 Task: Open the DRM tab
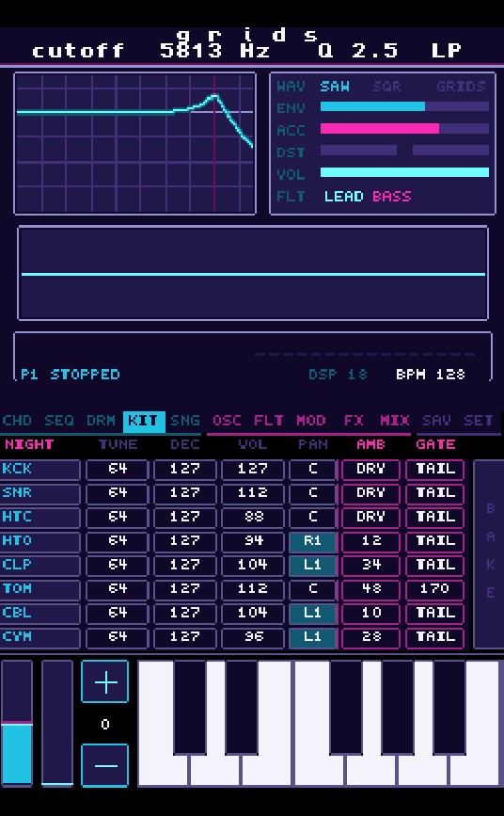coord(101,421)
